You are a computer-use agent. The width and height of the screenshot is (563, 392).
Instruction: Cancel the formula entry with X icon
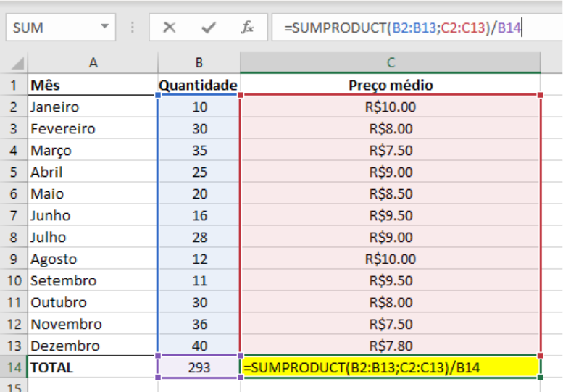170,28
